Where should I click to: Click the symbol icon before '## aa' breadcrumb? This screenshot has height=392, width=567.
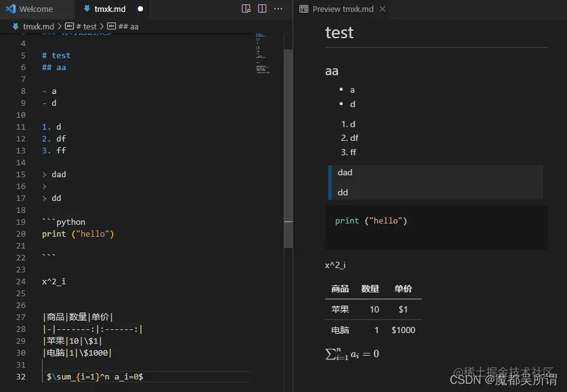112,26
